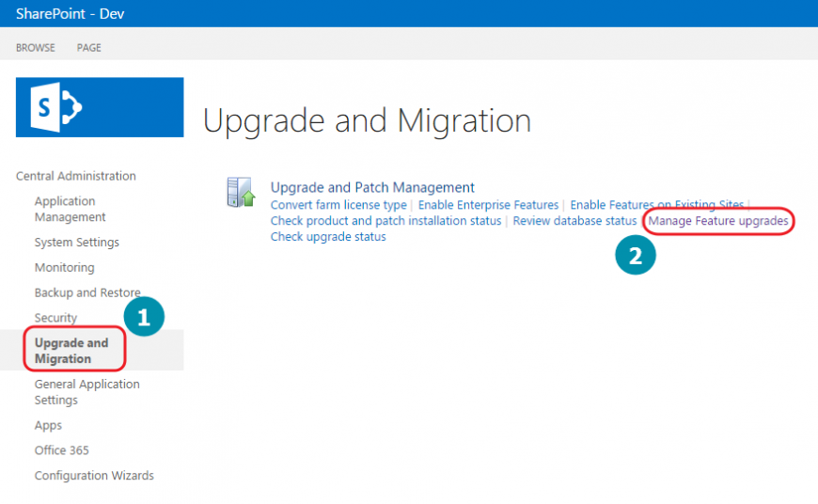Click the Upgrade and Patch Management server icon
The height and width of the screenshot is (504, 818).
pos(241,192)
